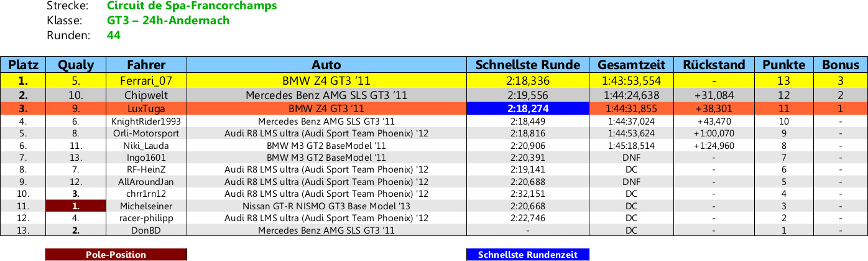Click the Pole-Position legend box
868x261 pixels.
point(116,254)
